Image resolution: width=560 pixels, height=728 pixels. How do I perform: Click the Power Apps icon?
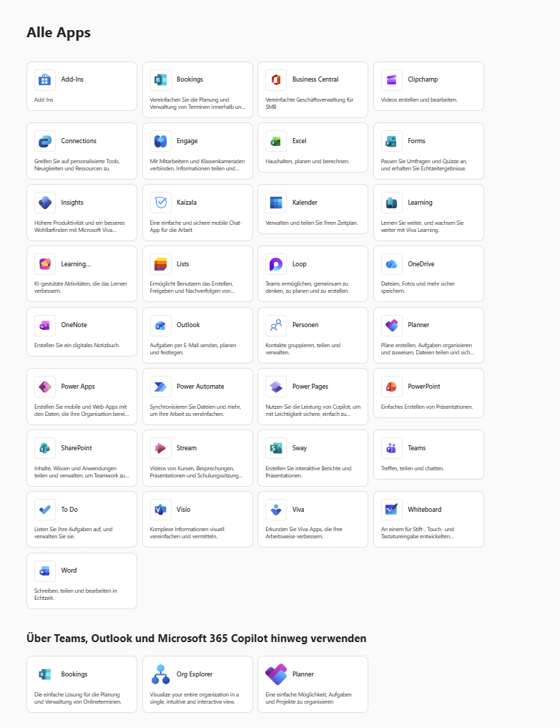click(44, 387)
